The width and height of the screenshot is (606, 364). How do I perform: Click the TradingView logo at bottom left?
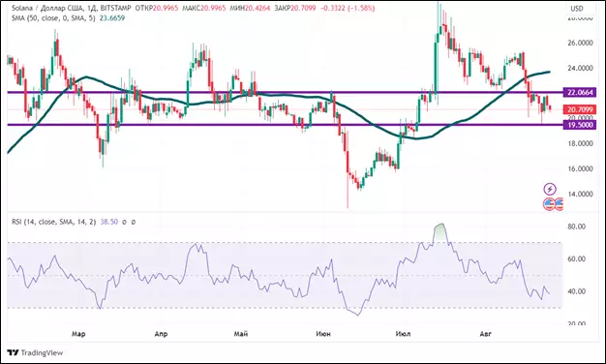coord(35,352)
